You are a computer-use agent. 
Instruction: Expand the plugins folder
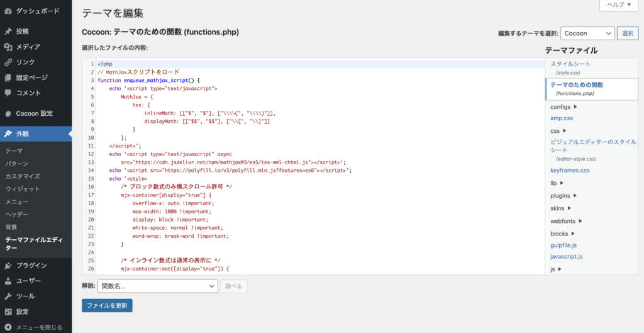(x=564, y=195)
